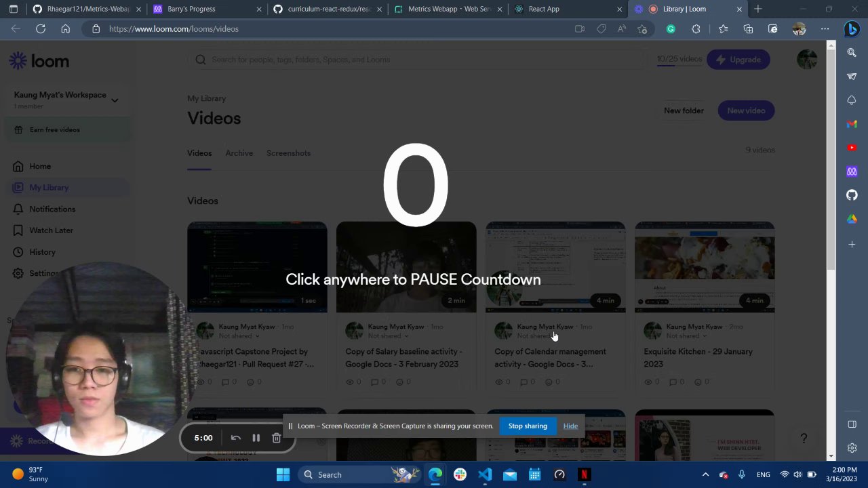Pause the recording in Loom control bar
This screenshot has width=868, height=488.
point(256,438)
